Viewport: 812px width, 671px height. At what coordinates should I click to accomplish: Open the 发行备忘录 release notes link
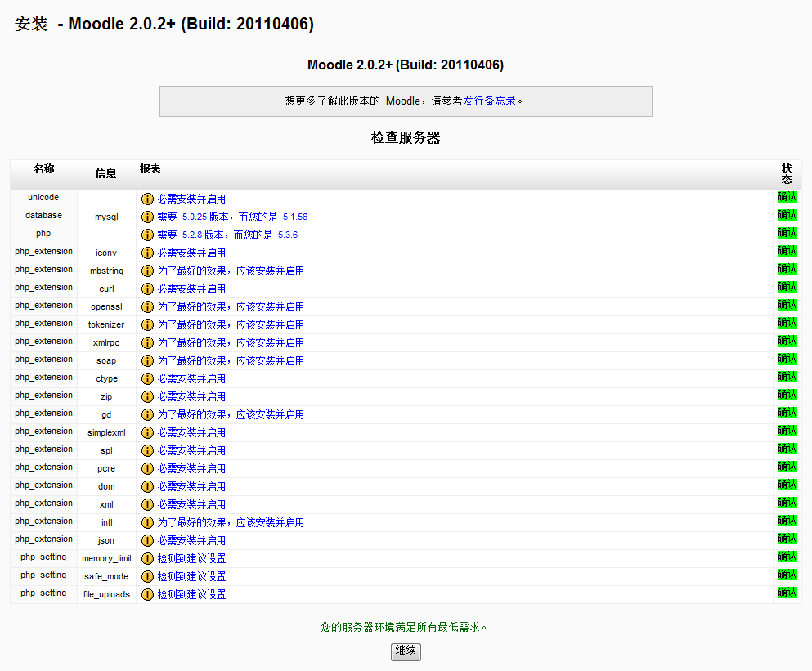(x=489, y=101)
